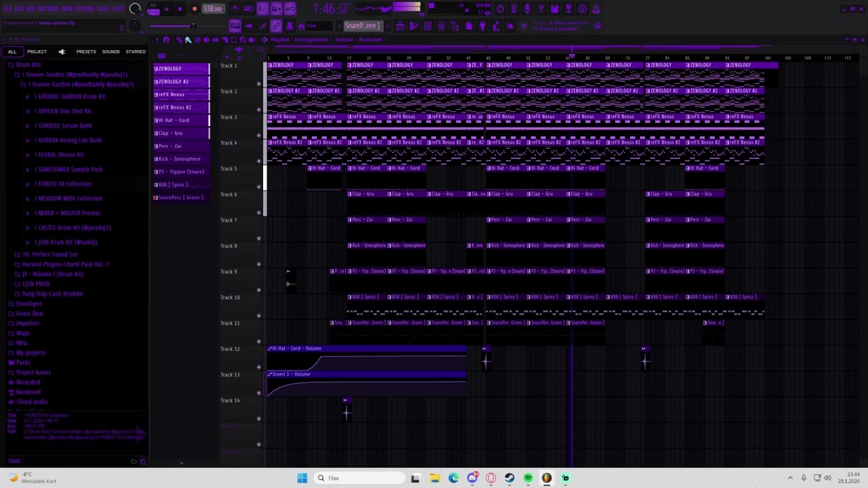Open the FILE menu
The height and width of the screenshot is (488, 868).
pos(7,9)
